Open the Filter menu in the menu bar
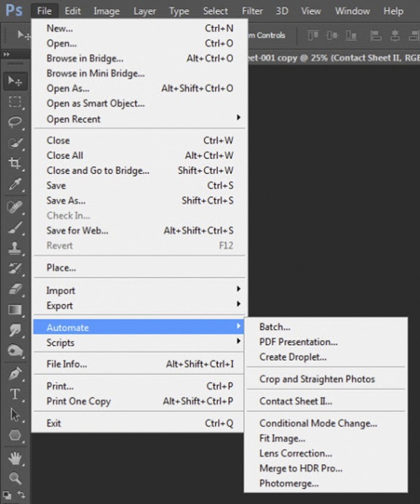 pos(252,11)
